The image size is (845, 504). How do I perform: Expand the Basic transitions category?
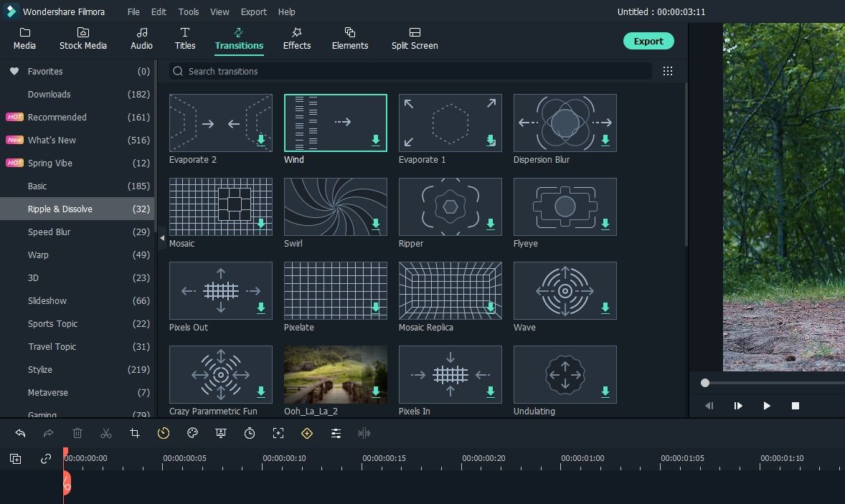tap(38, 186)
